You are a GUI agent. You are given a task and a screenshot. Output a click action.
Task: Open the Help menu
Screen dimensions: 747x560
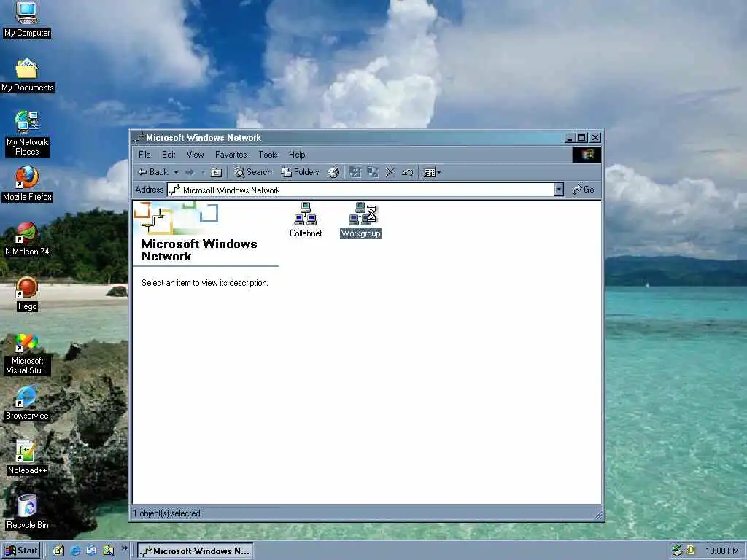pyautogui.click(x=297, y=155)
